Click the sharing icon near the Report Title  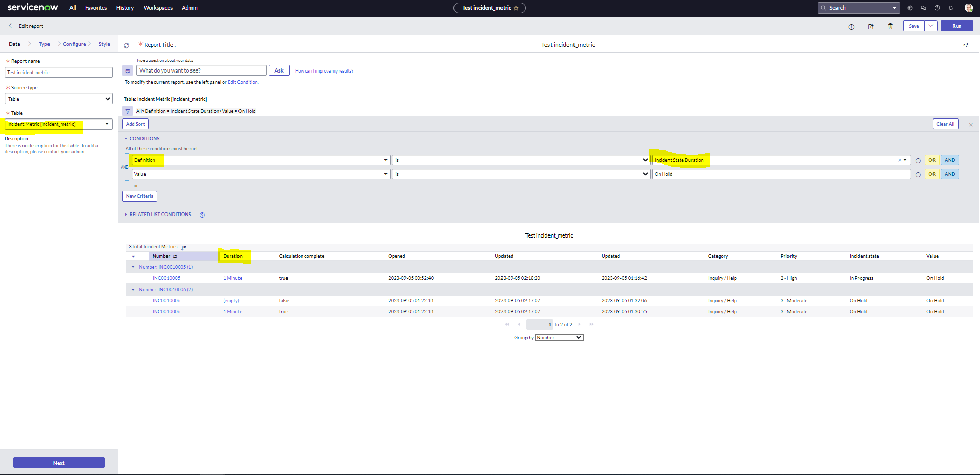click(x=966, y=45)
